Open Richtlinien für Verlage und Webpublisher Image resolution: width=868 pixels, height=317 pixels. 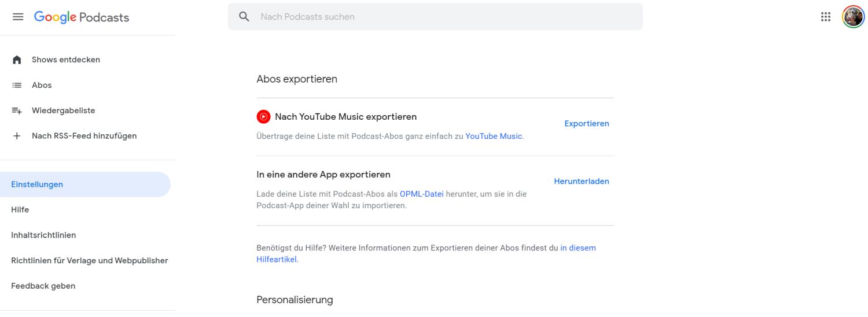(x=90, y=261)
